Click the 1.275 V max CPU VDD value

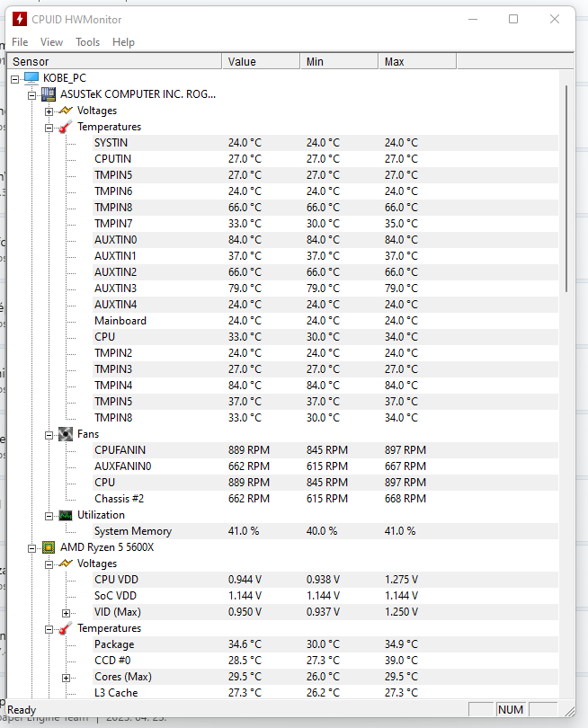[401, 580]
